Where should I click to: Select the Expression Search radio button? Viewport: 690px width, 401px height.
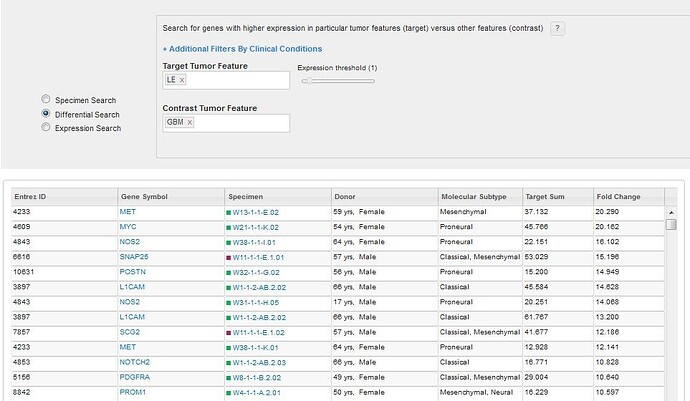click(x=46, y=127)
